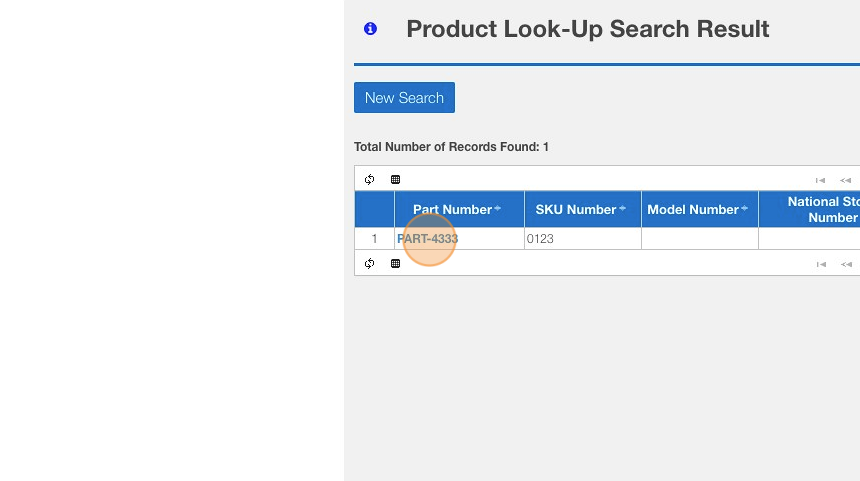Open top column chooser grid icon
Screen dimensions: 860x481
click(x=395, y=180)
